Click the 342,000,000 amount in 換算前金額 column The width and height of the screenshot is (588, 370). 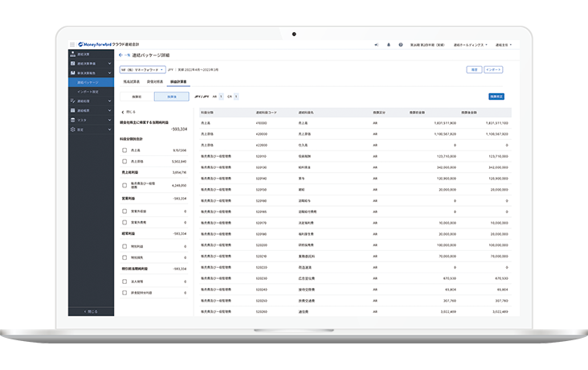coord(447,167)
